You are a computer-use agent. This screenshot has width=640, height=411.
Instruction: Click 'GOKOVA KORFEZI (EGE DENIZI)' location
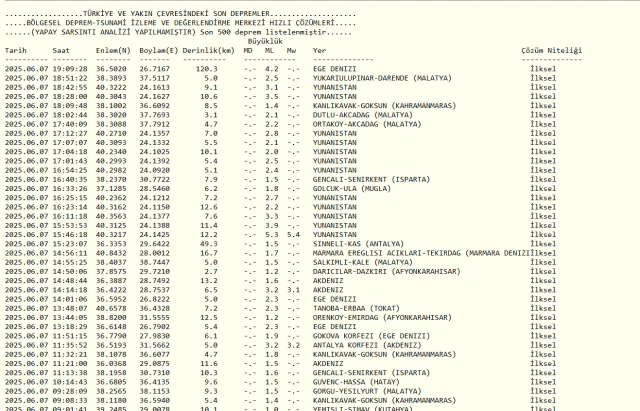(371, 336)
